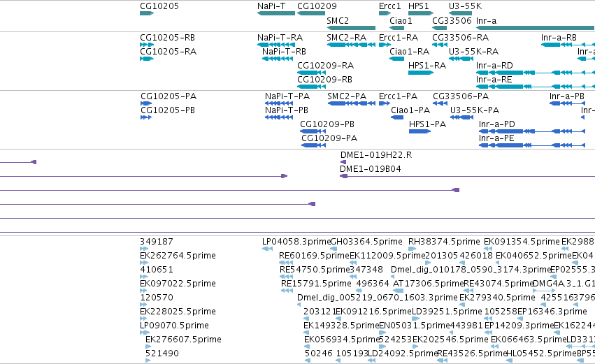The height and width of the screenshot is (364, 595).
Task: Click the DME1-019B04 clone label
Action: pos(371,169)
